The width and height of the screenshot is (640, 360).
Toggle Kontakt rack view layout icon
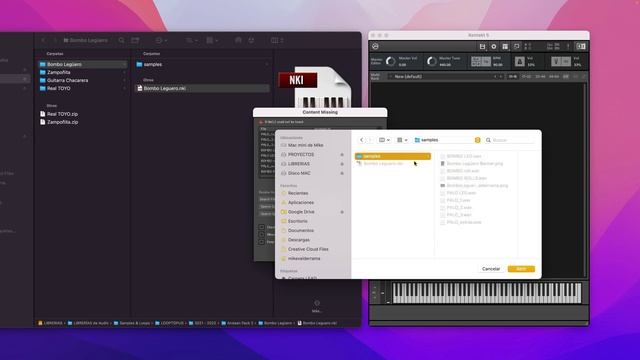tap(505, 47)
